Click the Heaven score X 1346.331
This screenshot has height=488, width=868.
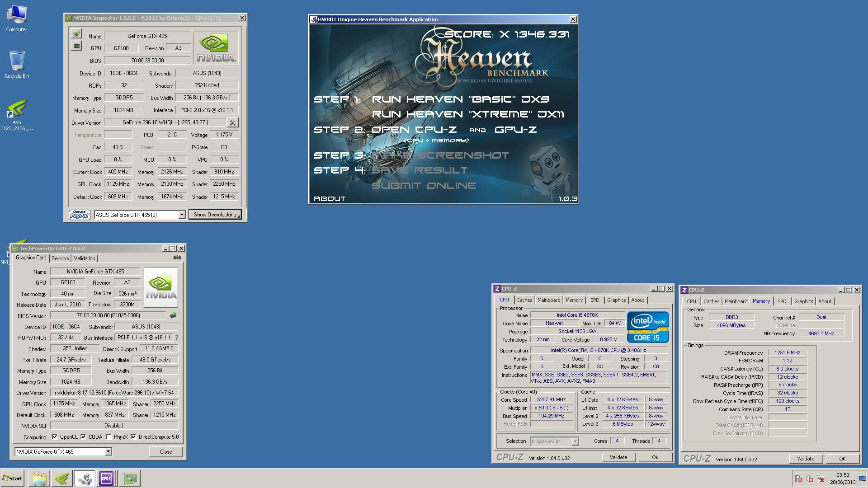[x=507, y=34]
